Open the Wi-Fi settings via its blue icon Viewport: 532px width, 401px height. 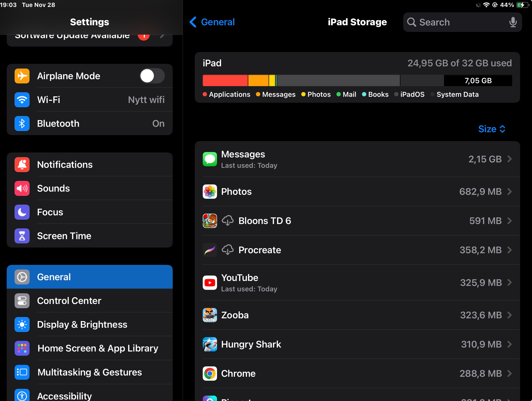click(x=22, y=100)
